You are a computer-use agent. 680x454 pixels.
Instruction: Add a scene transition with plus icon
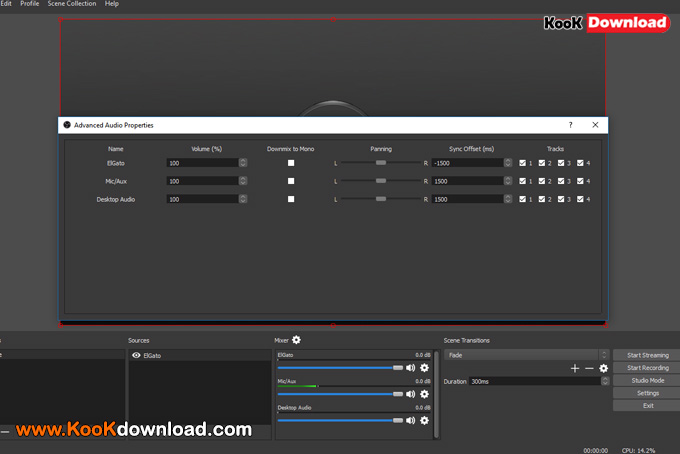pyautogui.click(x=574, y=368)
